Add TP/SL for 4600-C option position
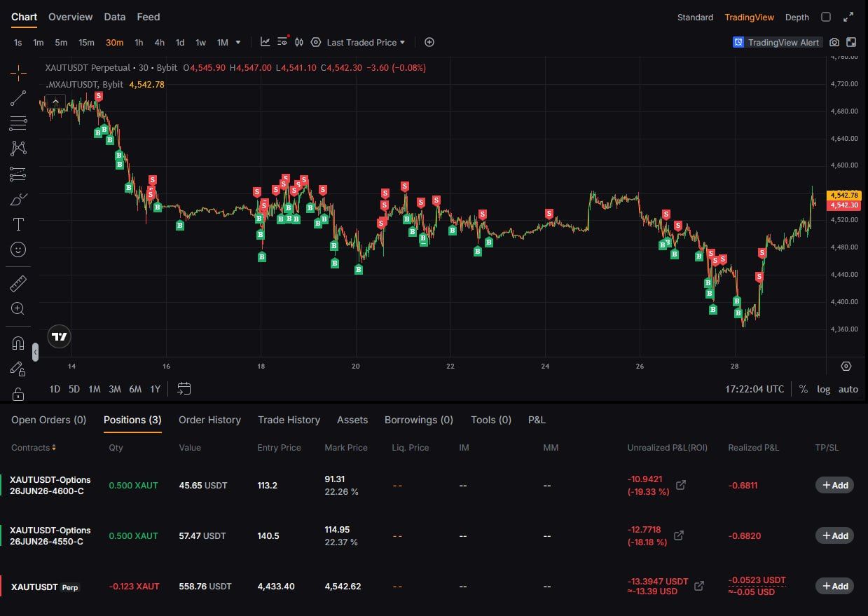Screen dimensions: 868x616 coord(834,485)
